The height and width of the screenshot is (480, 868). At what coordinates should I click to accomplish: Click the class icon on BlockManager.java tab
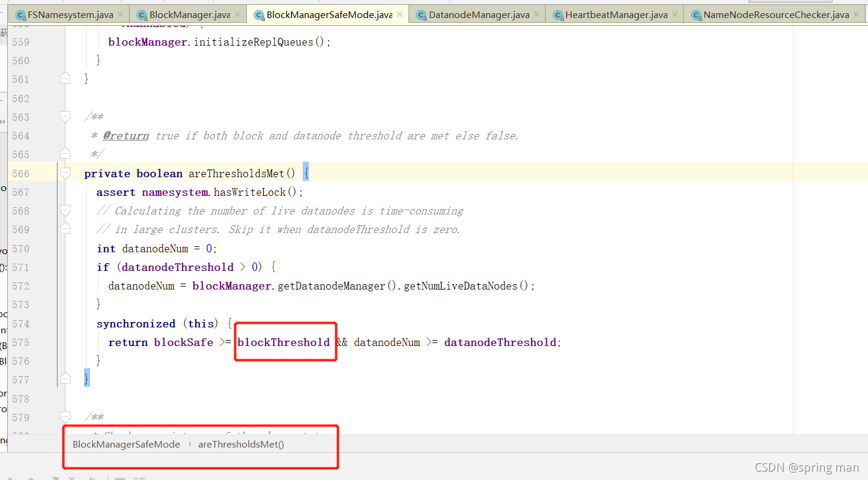click(142, 15)
